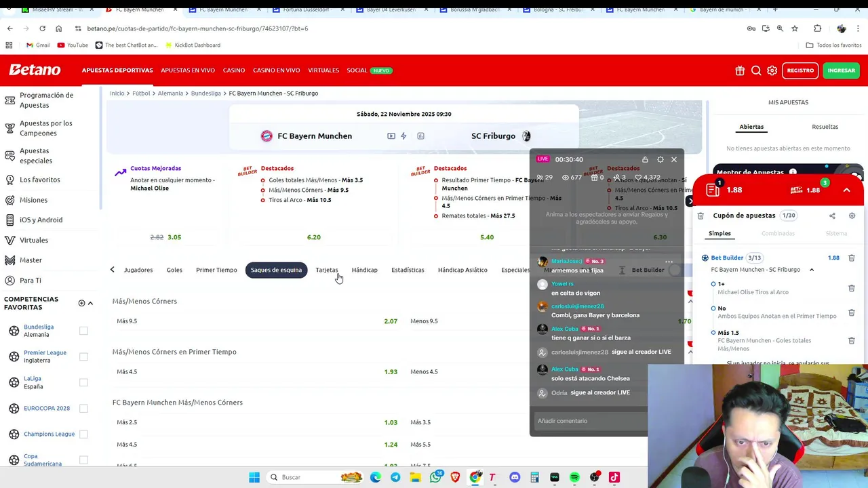Switch to the Hándicap tab
This screenshot has height=488, width=868.
pyautogui.click(x=364, y=270)
